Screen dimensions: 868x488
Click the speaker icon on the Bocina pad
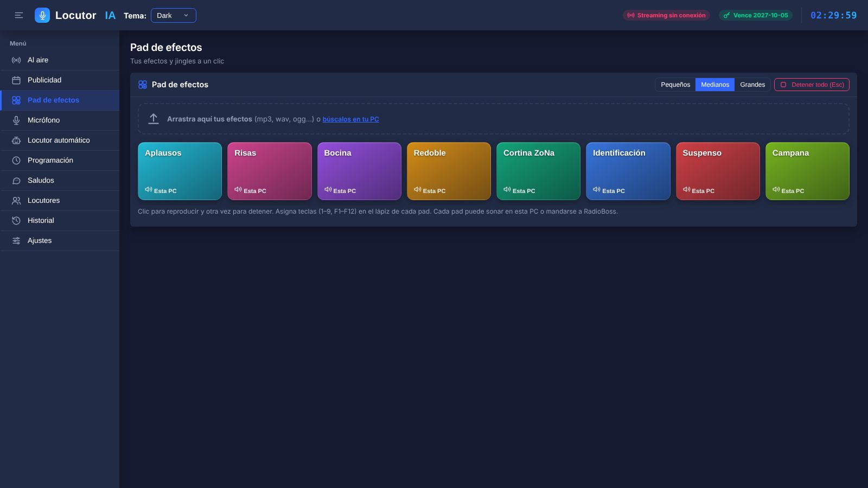(328, 190)
